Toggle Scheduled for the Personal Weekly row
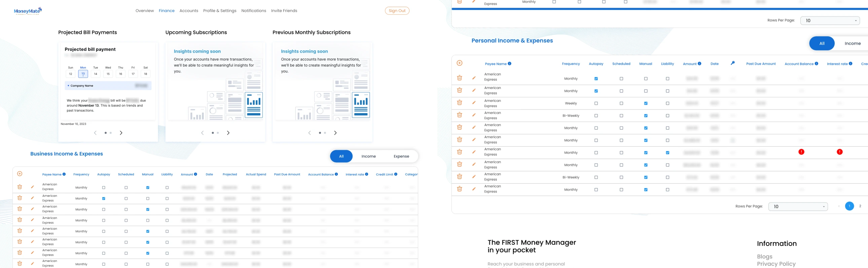Image resolution: width=868 pixels, height=268 pixels. (621, 103)
